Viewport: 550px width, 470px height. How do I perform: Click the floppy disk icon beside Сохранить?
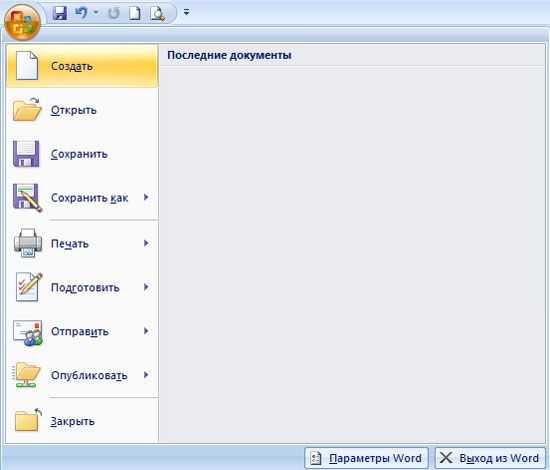click(x=26, y=154)
